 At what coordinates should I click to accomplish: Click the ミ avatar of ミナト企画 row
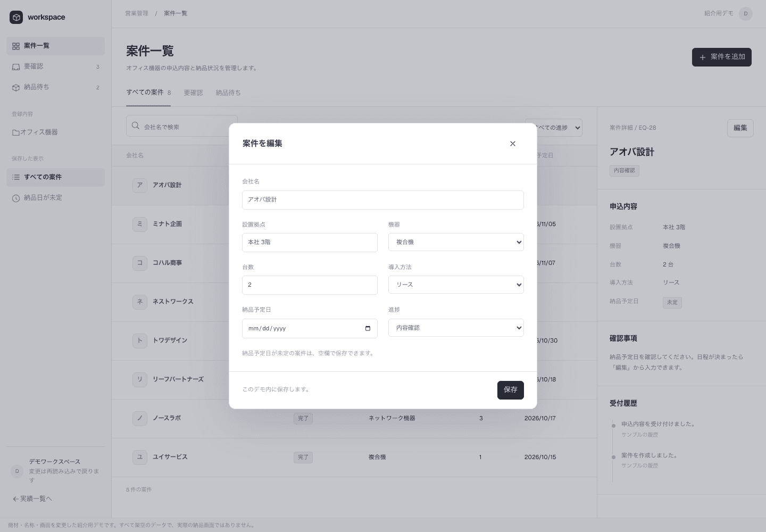click(x=140, y=224)
